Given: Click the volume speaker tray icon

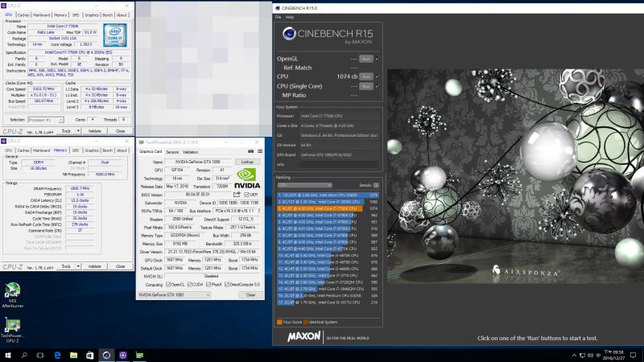Looking at the screenshot, I should (x=590, y=355).
